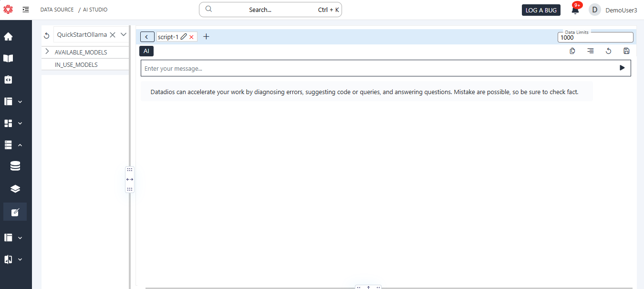The height and width of the screenshot is (289, 644).
Task: Open the book icon in the sidebar
Action: coord(8,58)
